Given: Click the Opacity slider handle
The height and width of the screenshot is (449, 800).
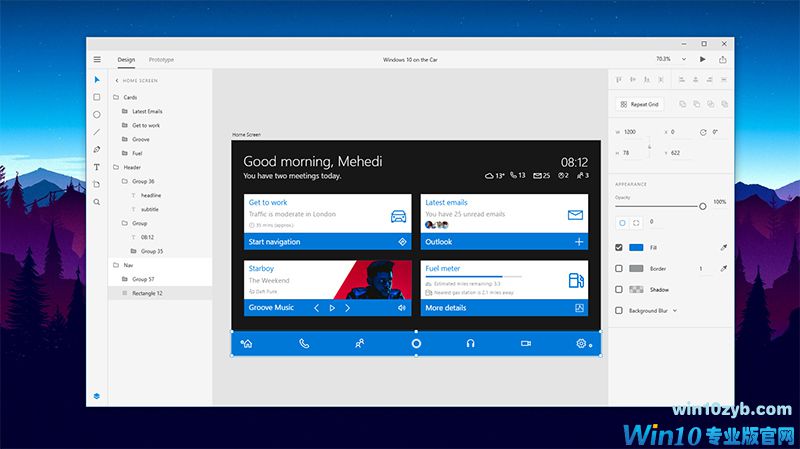Looking at the screenshot, I should coord(703,206).
